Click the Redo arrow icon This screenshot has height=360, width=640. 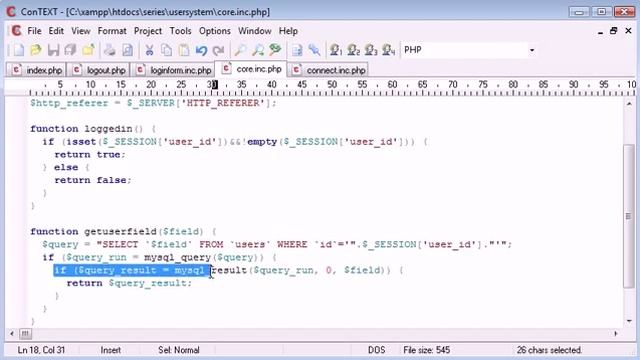tap(219, 50)
